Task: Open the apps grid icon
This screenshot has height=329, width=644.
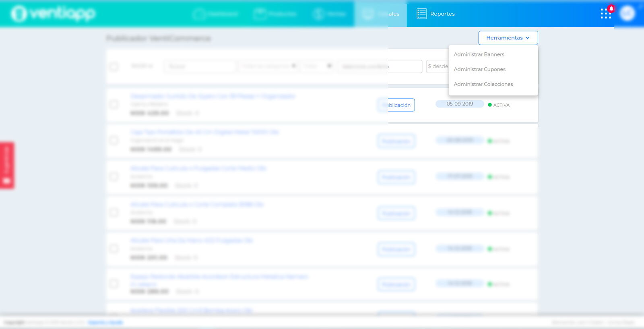Action: click(605, 14)
